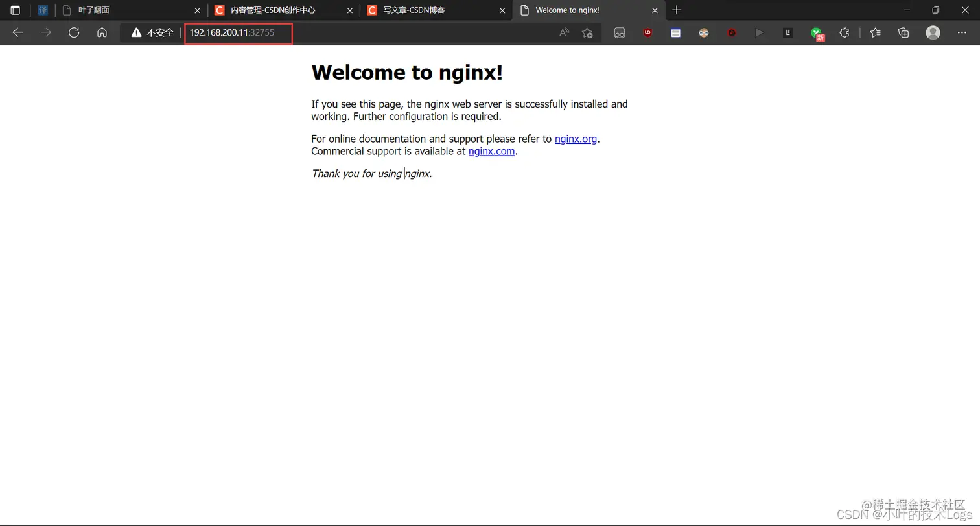Open the tab actions menu
980x526 pixels.
coord(16,10)
